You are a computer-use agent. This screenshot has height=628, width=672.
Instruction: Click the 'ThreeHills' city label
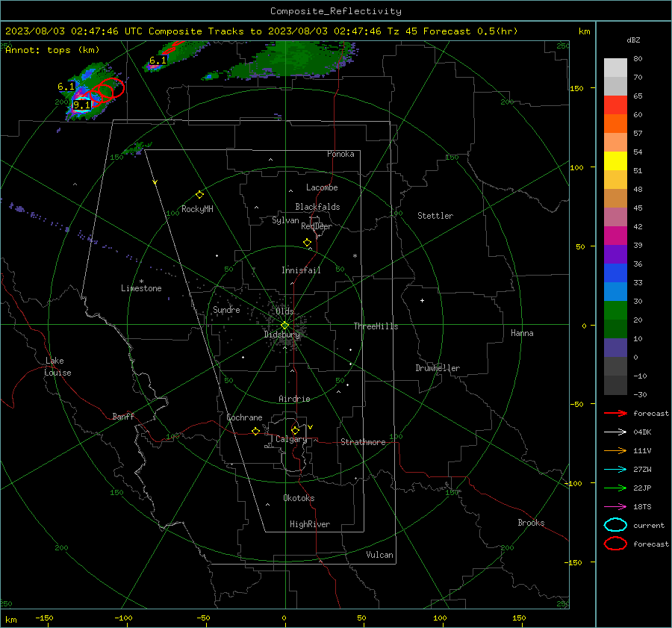click(x=376, y=326)
